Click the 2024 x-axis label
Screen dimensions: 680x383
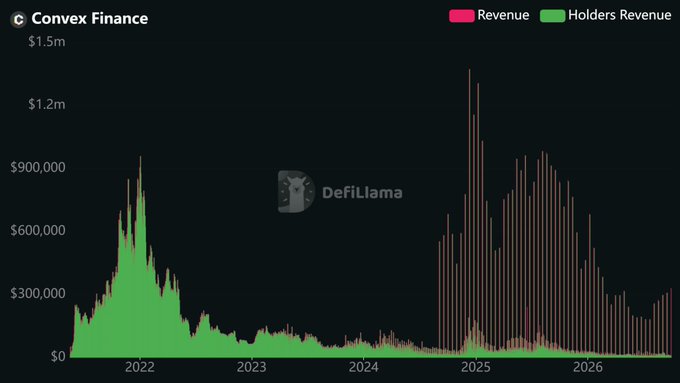363,367
